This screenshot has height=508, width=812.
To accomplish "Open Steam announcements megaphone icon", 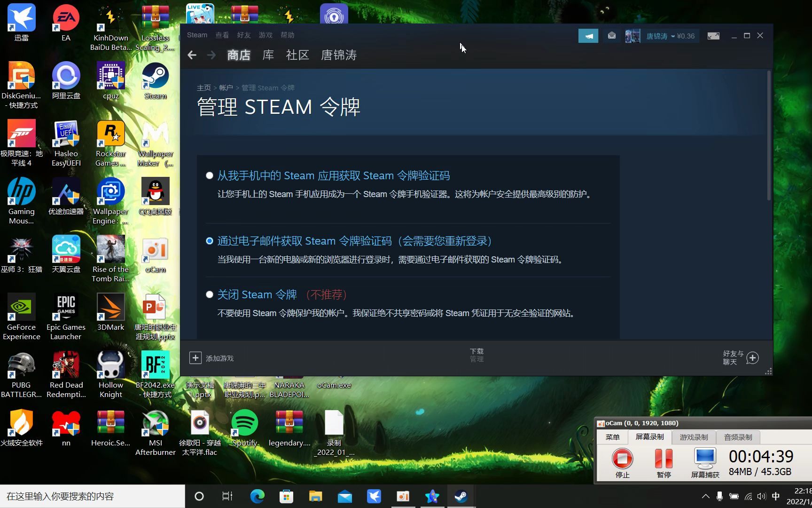I will [x=588, y=36].
